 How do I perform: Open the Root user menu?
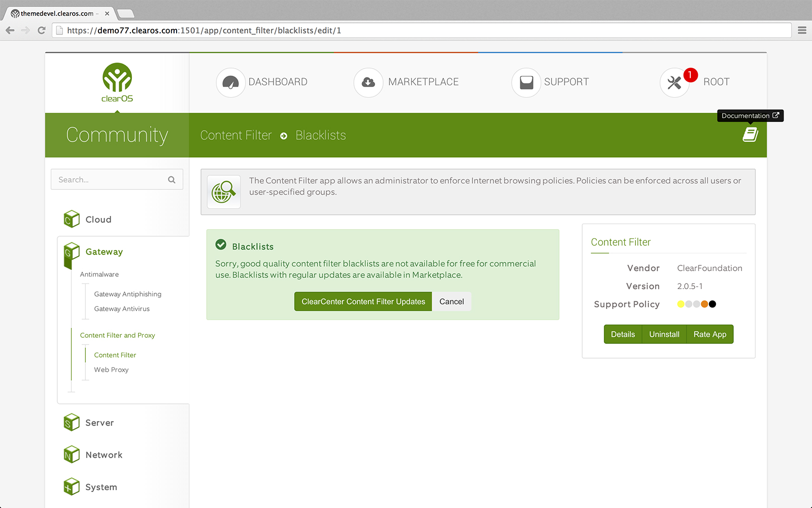point(717,82)
